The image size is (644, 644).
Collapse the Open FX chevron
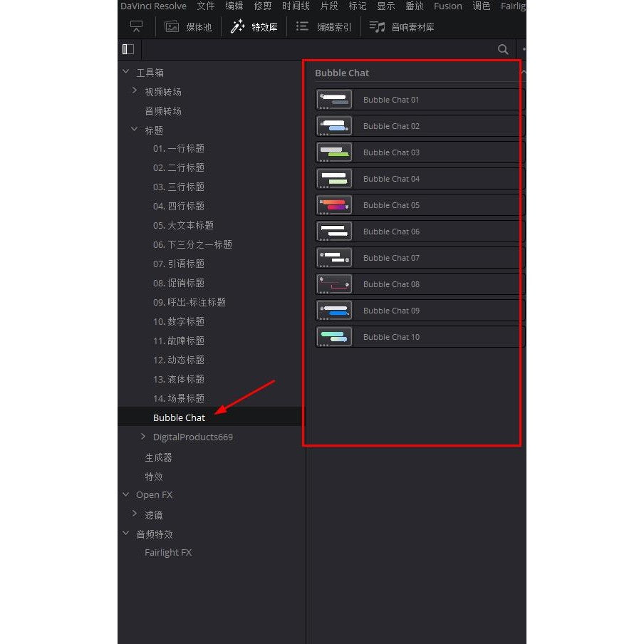(126, 494)
